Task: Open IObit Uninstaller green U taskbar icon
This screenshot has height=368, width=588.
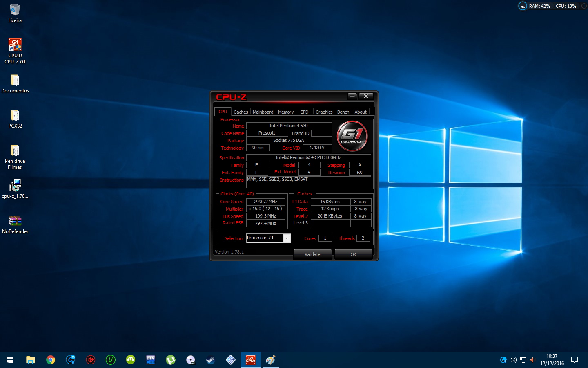Action: point(110,360)
